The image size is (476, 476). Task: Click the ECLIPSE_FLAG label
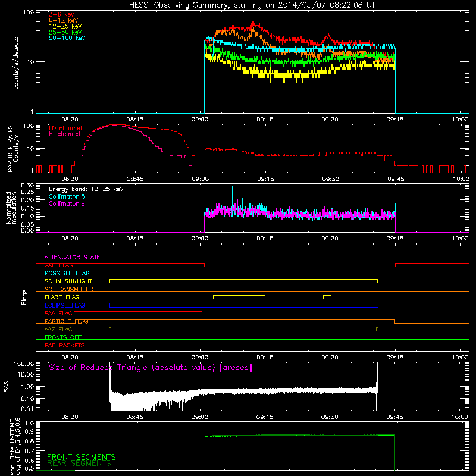(65, 305)
